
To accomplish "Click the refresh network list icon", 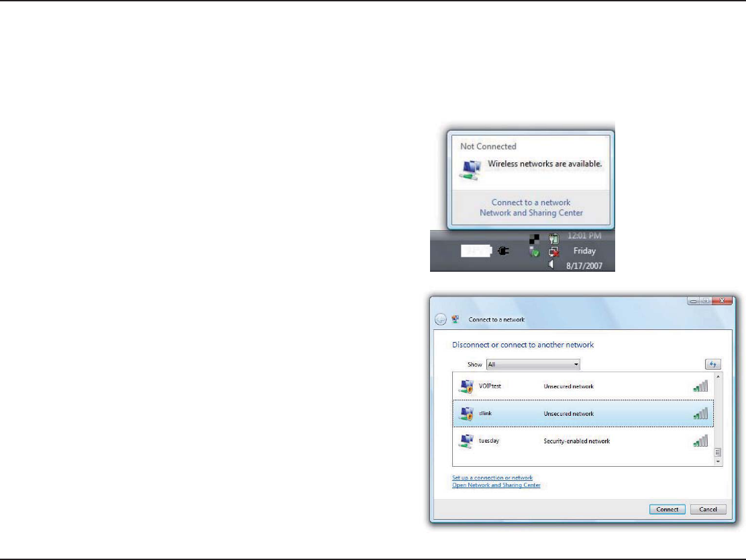I will click(712, 364).
